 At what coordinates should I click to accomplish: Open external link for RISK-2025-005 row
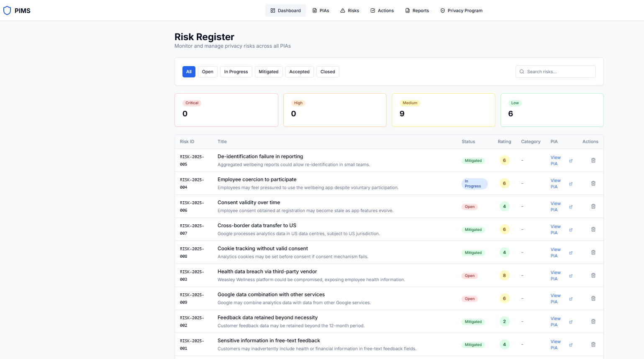[571, 161]
